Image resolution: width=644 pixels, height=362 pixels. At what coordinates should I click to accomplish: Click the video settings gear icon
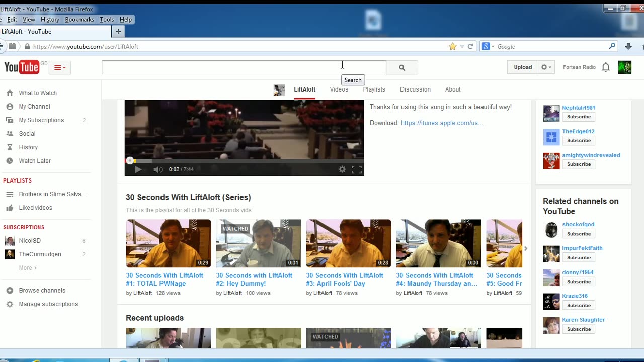[x=342, y=169]
